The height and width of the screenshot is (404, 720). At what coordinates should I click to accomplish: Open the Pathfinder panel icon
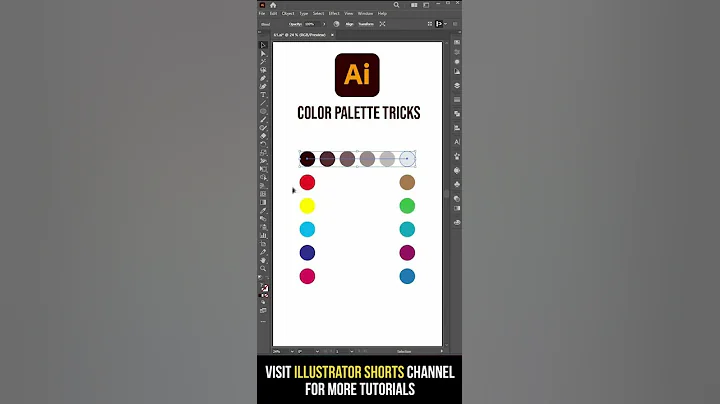(457, 113)
